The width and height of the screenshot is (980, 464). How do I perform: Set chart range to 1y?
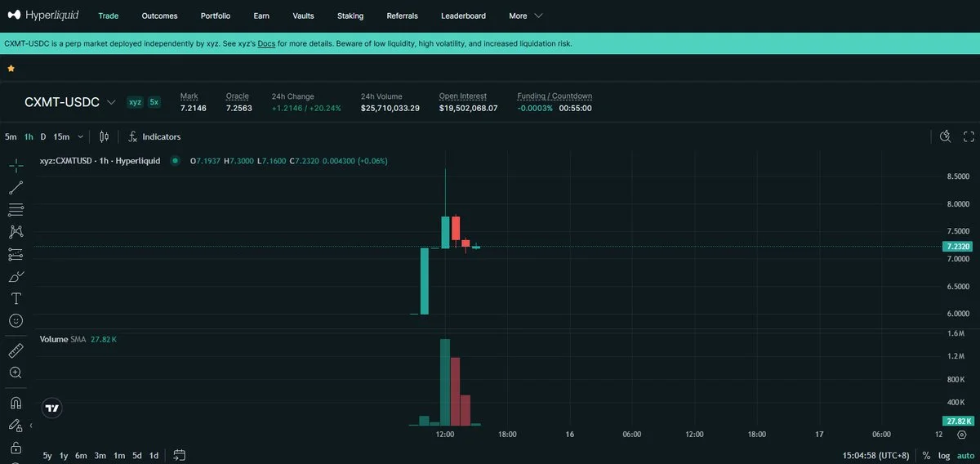64,455
